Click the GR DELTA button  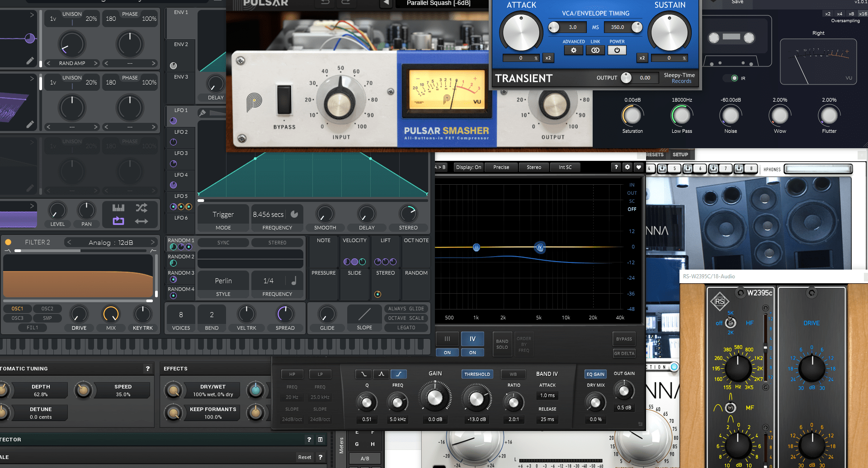pos(624,353)
